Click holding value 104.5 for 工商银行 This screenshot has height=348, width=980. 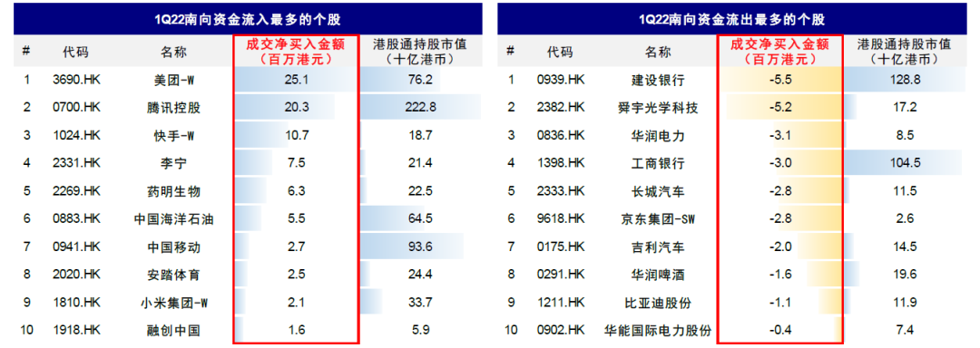pyautogui.click(x=905, y=163)
